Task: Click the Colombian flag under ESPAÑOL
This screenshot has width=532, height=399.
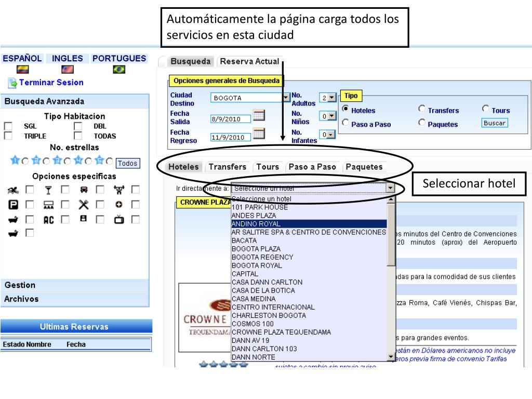Action: 23,70
